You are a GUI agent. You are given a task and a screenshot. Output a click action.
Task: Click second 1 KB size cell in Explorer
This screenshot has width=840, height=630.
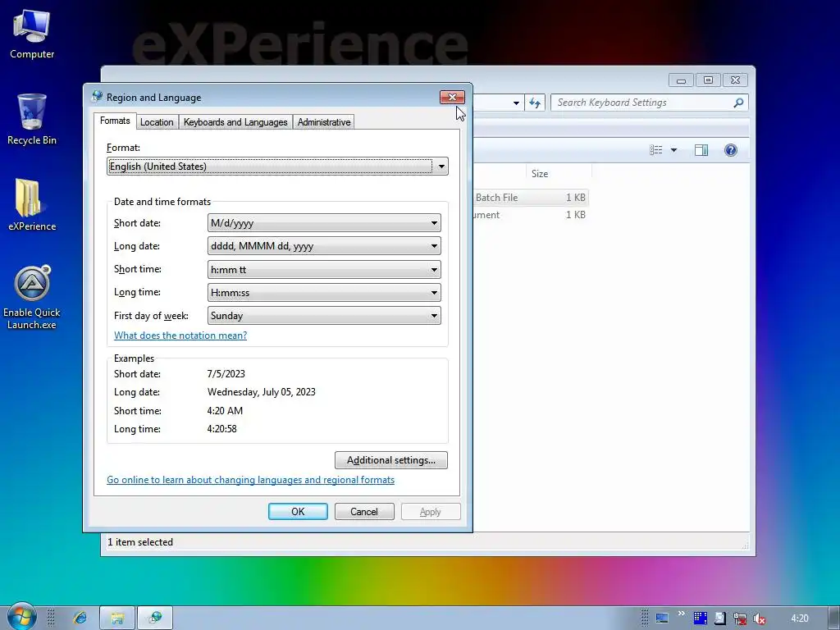coord(576,215)
